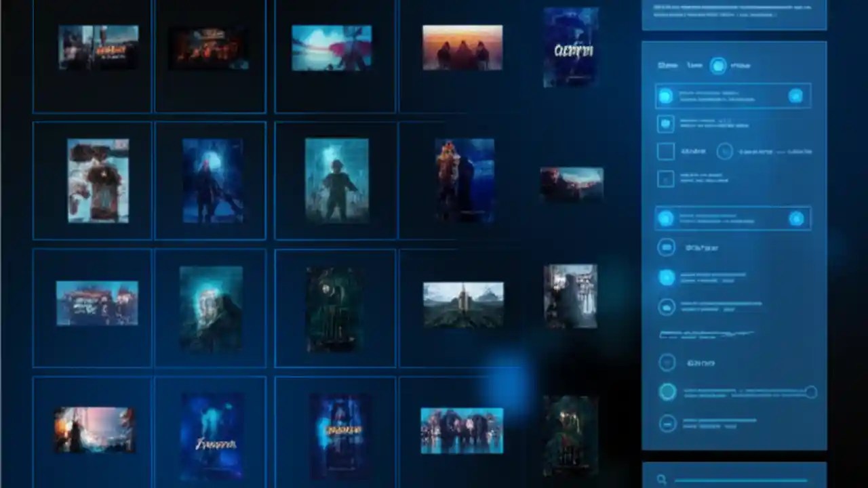
Task: Click the dash-badge circle icon near the sidebar bottom
Action: pyautogui.click(x=668, y=423)
